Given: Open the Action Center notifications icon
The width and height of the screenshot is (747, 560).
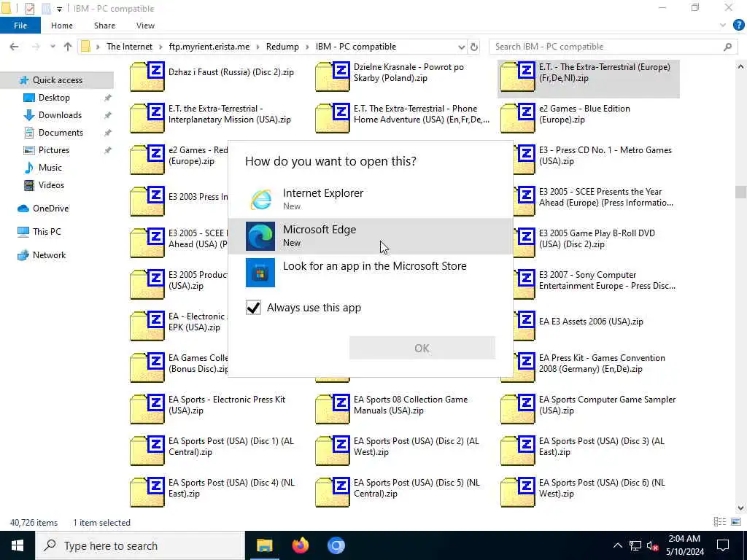Looking at the screenshot, I should tap(723, 545).
